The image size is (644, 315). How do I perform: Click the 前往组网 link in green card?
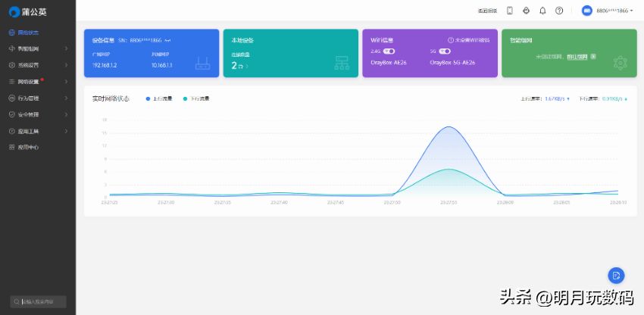577,56
